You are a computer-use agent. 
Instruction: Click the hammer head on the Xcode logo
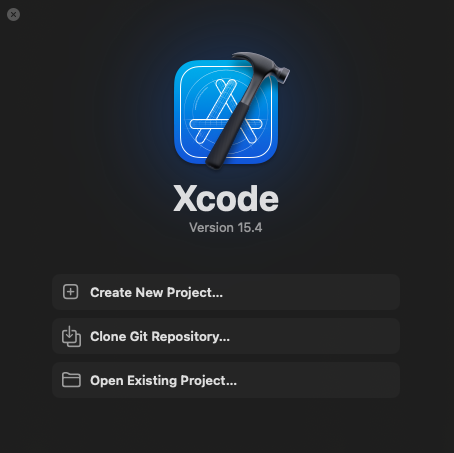(262, 65)
